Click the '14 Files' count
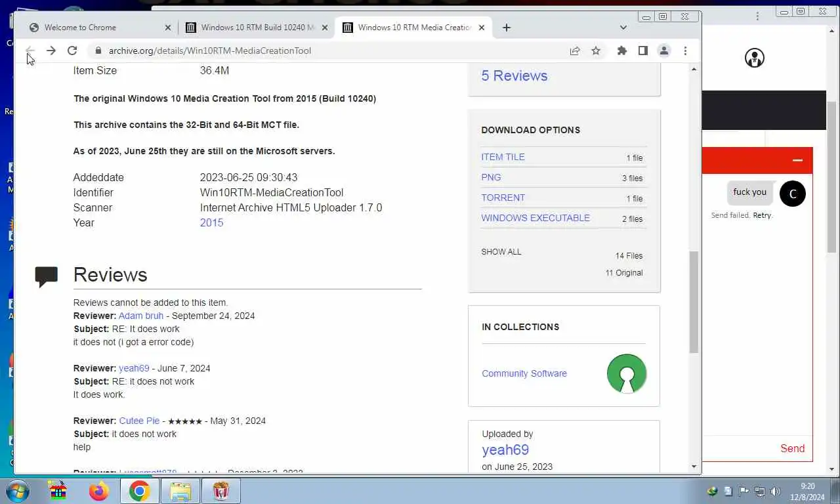This screenshot has height=504, width=840. (629, 256)
